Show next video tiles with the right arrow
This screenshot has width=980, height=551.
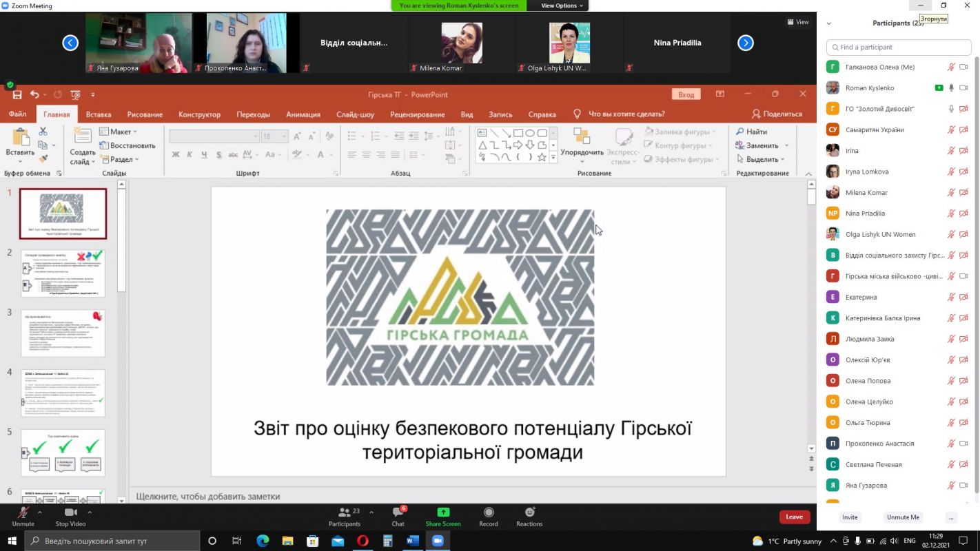click(746, 43)
